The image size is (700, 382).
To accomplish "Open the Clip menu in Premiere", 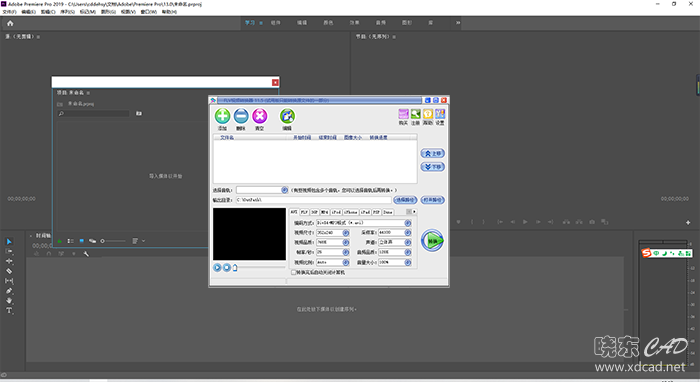I will click(x=48, y=12).
